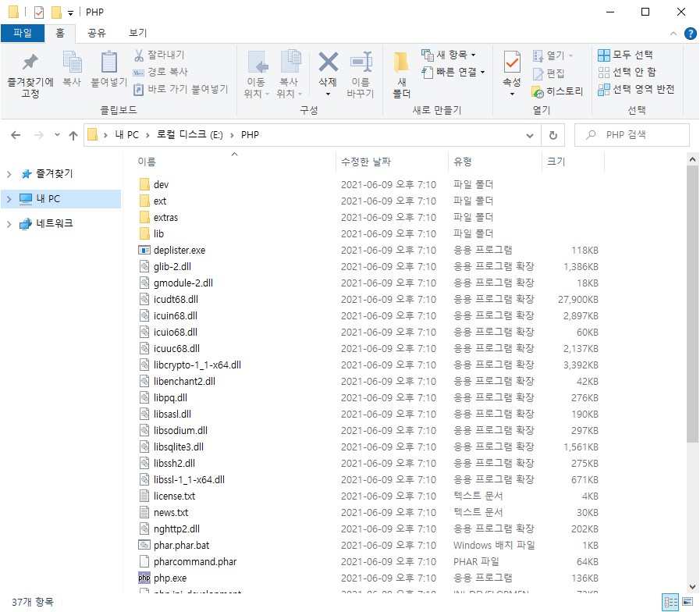700x612 pixels.
Task: Click Copy path (경로 복사)
Action: (160, 72)
